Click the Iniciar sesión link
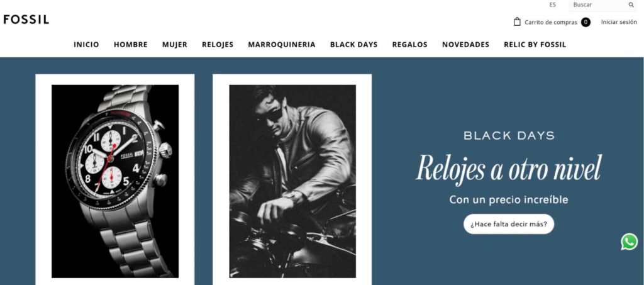Image resolution: width=644 pixels, height=285 pixels. [619, 22]
